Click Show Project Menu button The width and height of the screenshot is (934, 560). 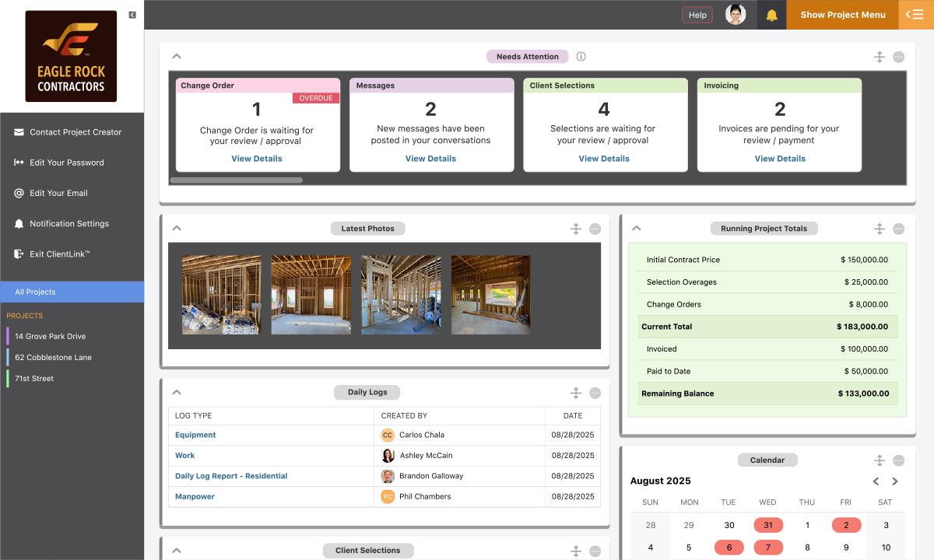843,15
